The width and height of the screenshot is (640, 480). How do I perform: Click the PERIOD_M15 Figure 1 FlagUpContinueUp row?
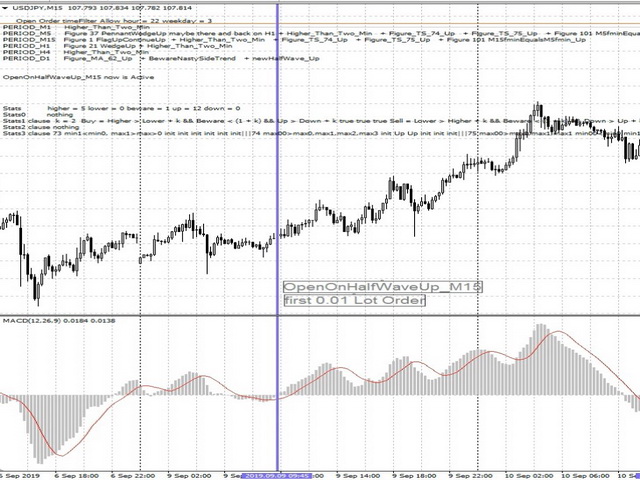(294, 40)
